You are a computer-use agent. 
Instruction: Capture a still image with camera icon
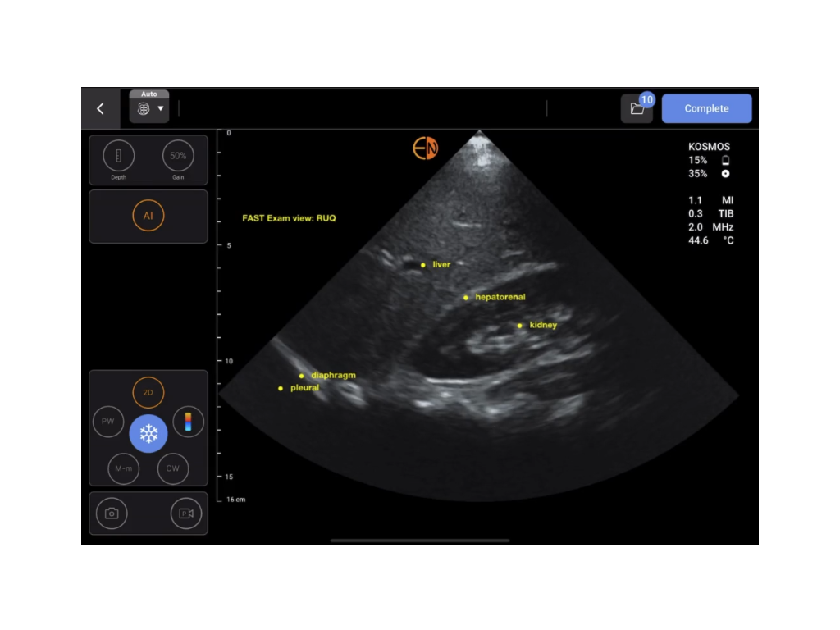(x=112, y=514)
